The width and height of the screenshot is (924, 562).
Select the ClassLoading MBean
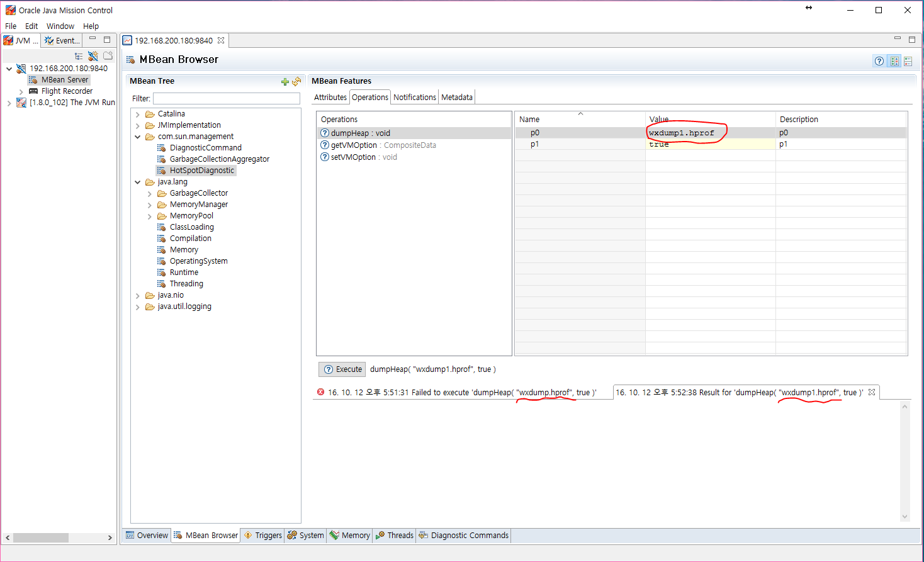(191, 227)
